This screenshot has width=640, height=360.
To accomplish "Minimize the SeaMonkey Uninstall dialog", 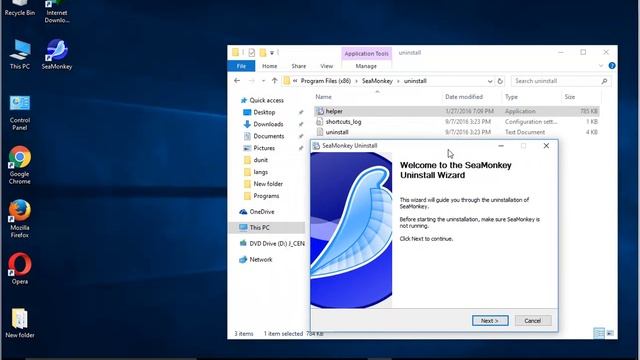I will pyautogui.click(x=501, y=146).
